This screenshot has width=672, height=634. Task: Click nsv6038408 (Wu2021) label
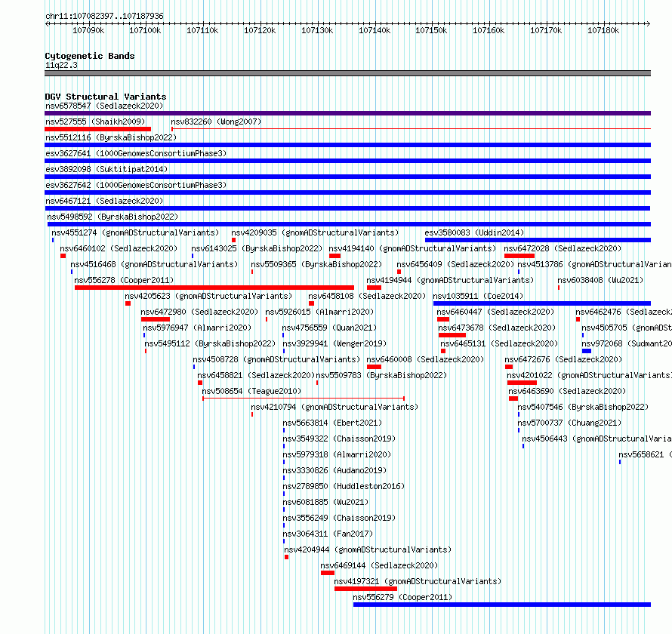tap(600, 280)
